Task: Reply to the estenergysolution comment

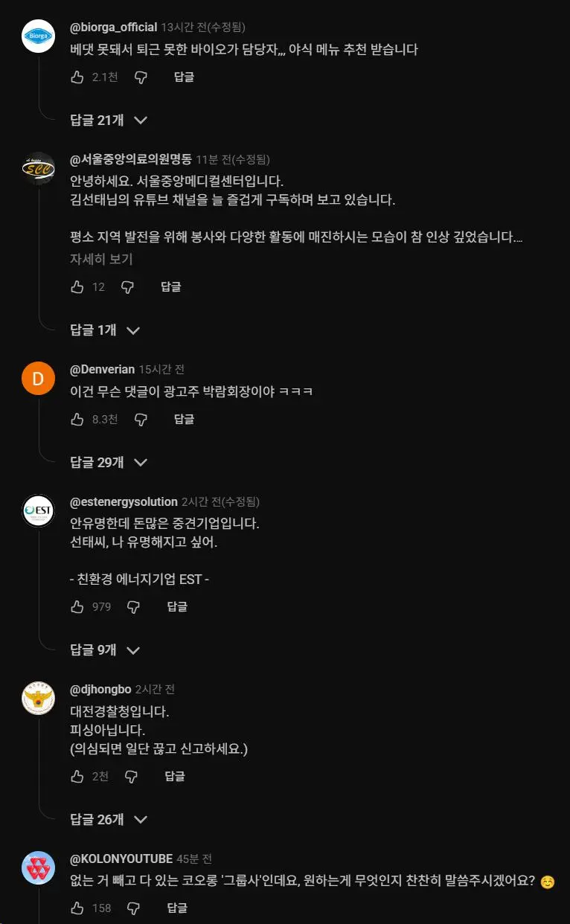Action: coord(176,606)
